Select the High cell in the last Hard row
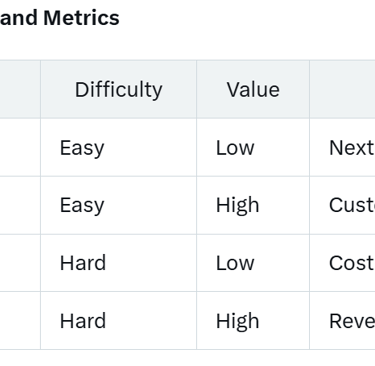Image resolution: width=375 pixels, height=366 pixels. [253, 321]
